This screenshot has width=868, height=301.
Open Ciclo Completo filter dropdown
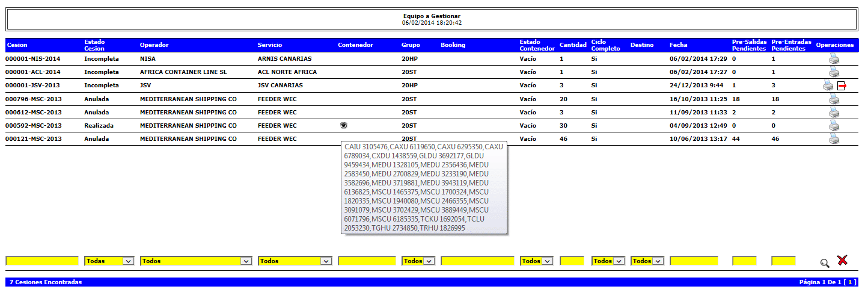point(608,261)
